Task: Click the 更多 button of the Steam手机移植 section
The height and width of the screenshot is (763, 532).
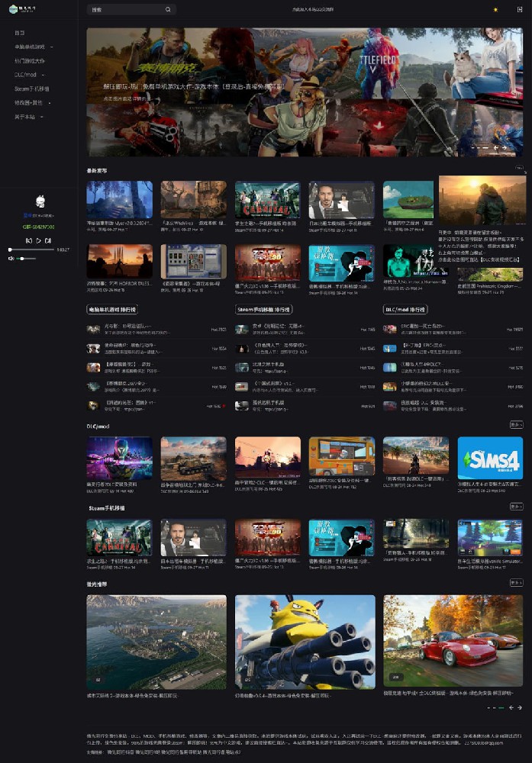Action: pos(516,507)
